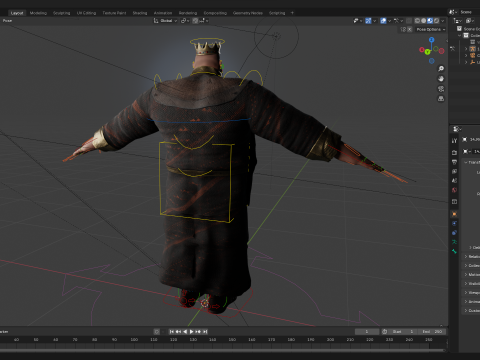This screenshot has width=480, height=360.
Task: Switch to the Modeling workspace tab
Action: (38, 13)
